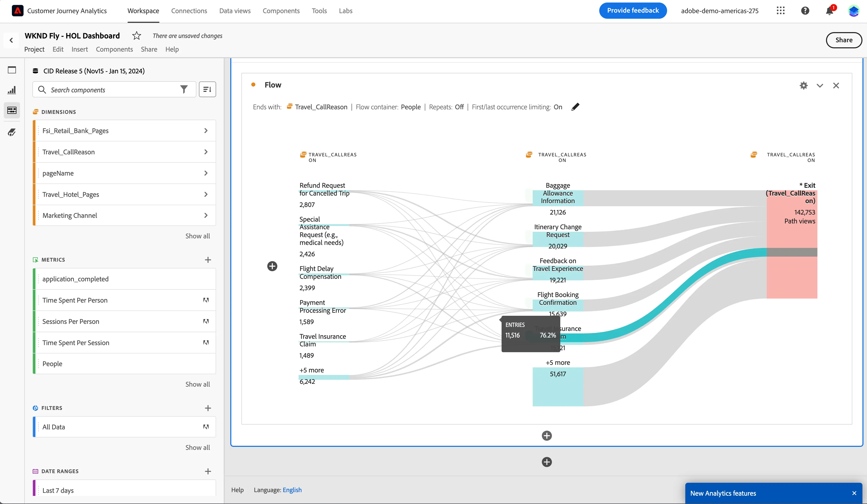867x504 pixels.
Task: Add a new metric with plus icon
Action: [x=208, y=260]
